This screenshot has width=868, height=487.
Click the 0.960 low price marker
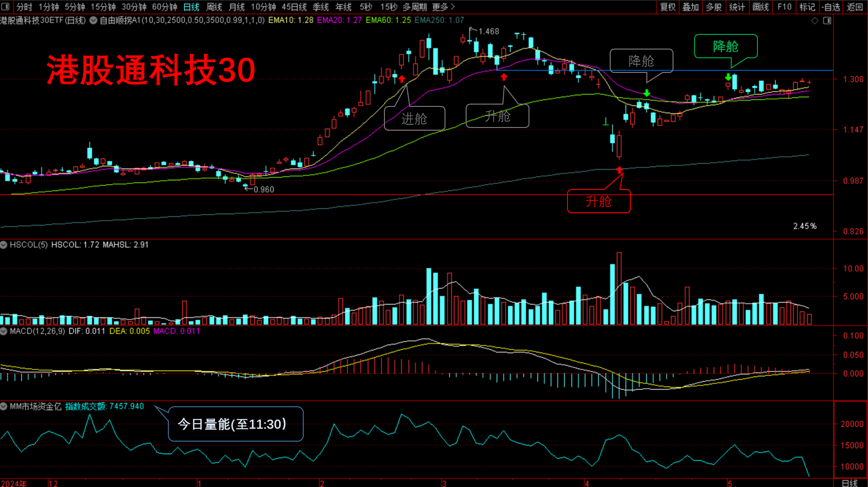(264, 189)
